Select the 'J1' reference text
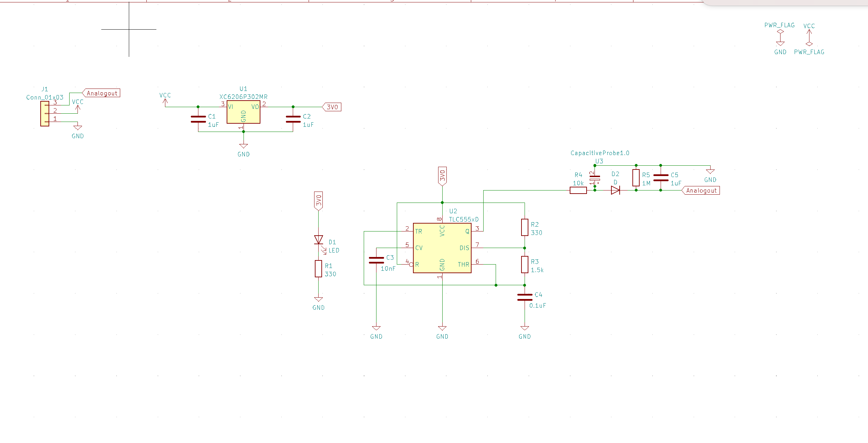The image size is (868, 443). [x=45, y=89]
